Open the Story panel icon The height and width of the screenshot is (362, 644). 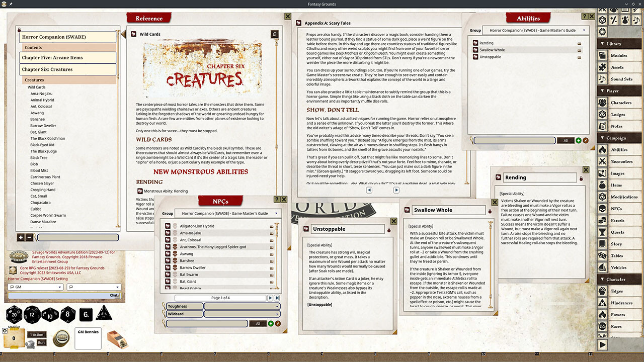618,243
